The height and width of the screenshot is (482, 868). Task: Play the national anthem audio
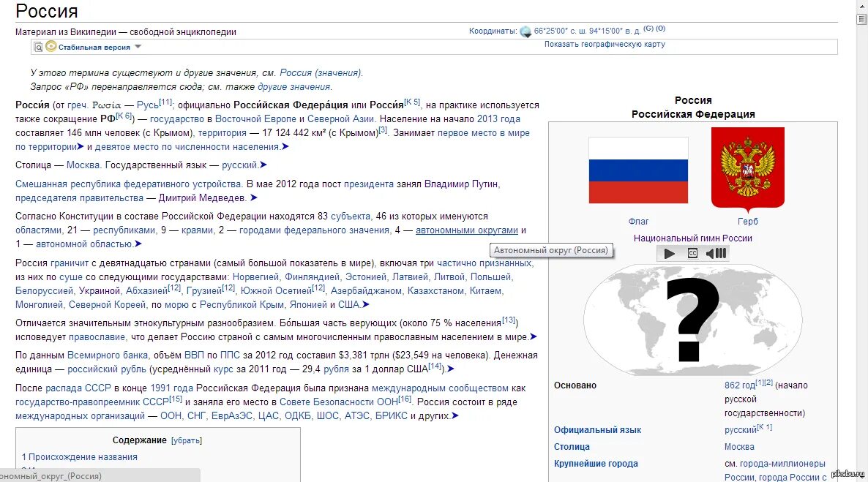669,254
